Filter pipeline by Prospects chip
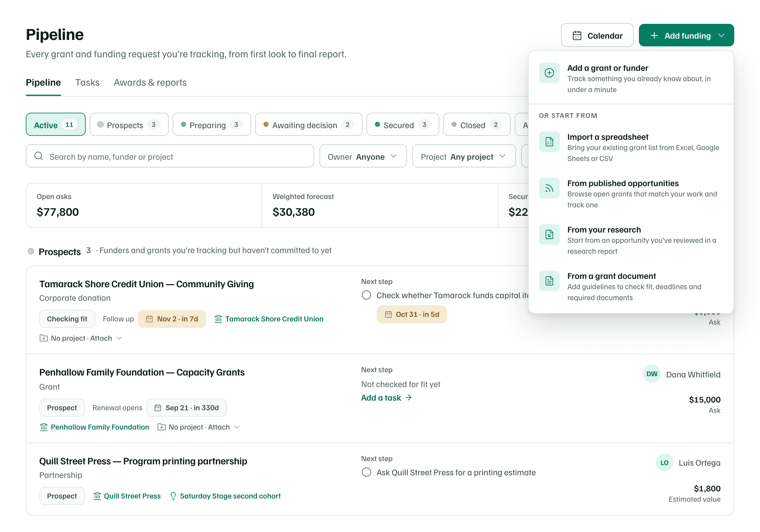760x532 pixels. pyautogui.click(x=129, y=125)
